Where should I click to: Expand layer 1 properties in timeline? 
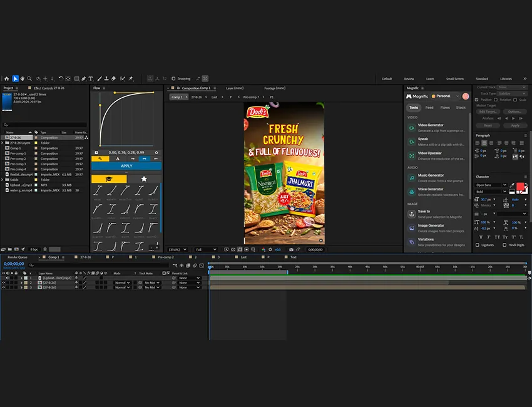point(21,277)
